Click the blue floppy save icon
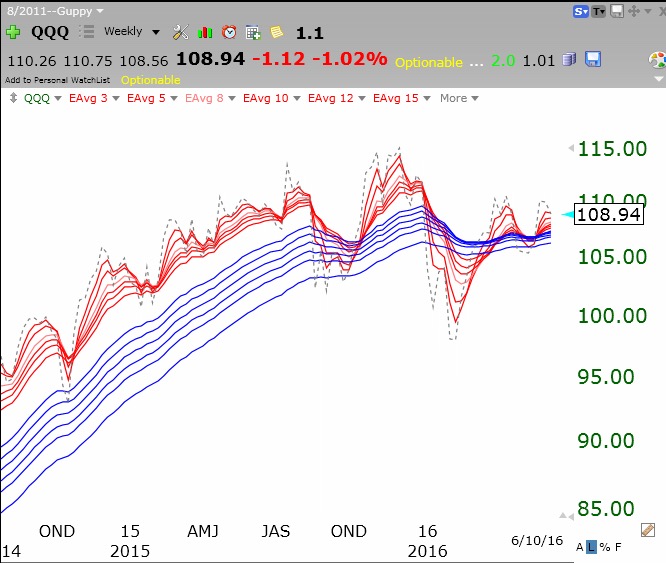The height and width of the screenshot is (563, 666). 593,59
